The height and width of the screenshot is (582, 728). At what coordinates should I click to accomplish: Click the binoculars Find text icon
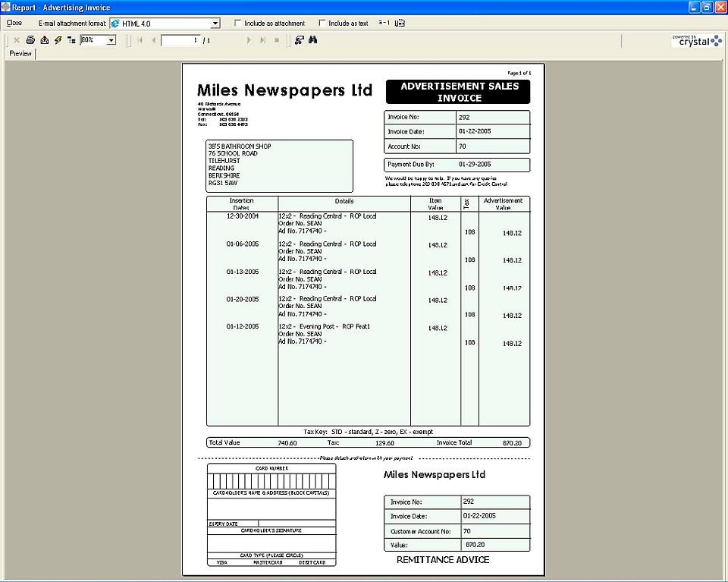coord(313,40)
